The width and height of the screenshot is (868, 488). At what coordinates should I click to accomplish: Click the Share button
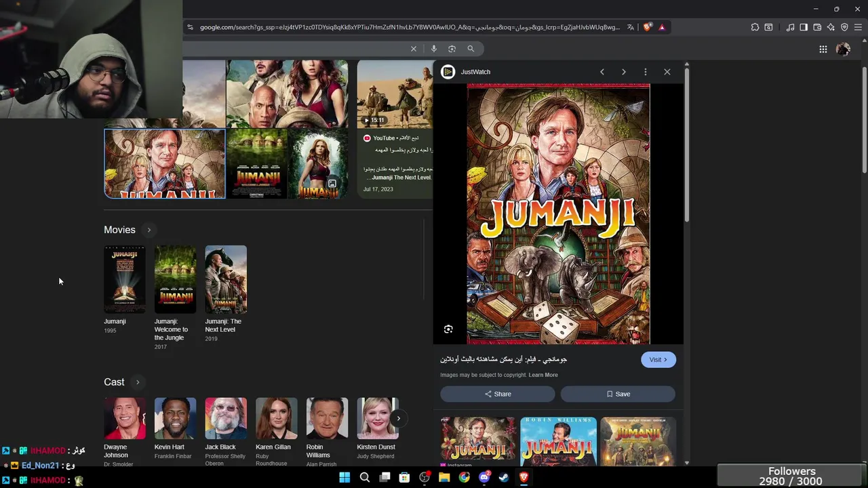pyautogui.click(x=498, y=394)
